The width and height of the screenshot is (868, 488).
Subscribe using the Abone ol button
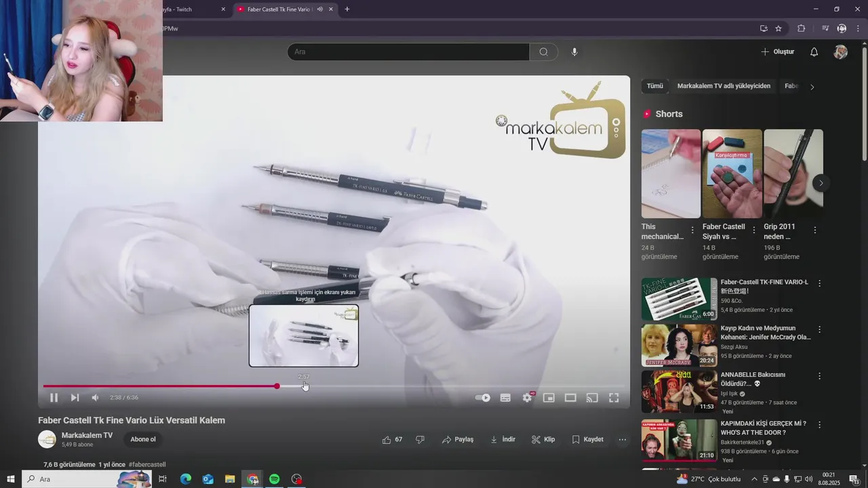[x=143, y=439]
